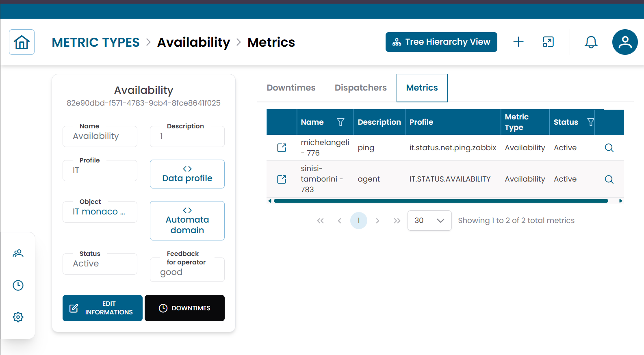Click the Name field showing Availability

coord(100,136)
